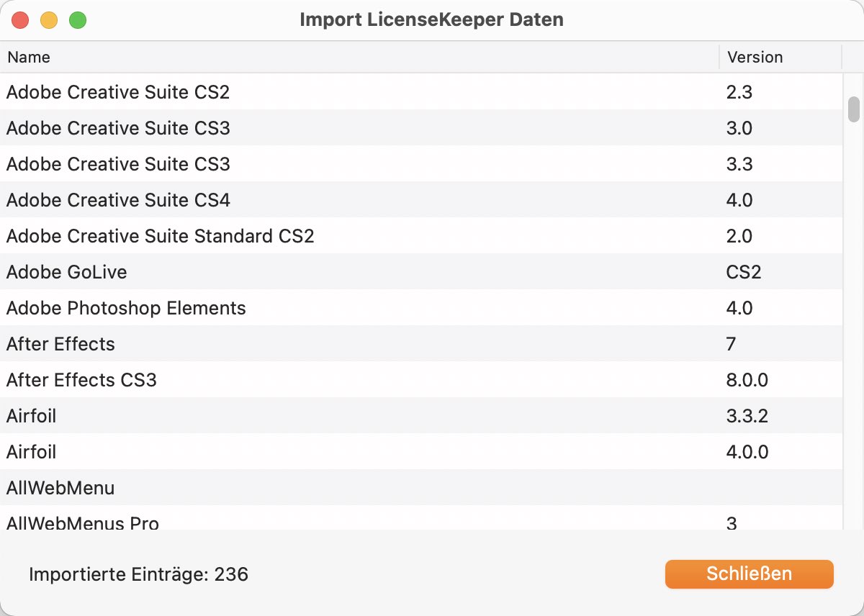
Task: Sort by the Version column header
Action: click(780, 57)
